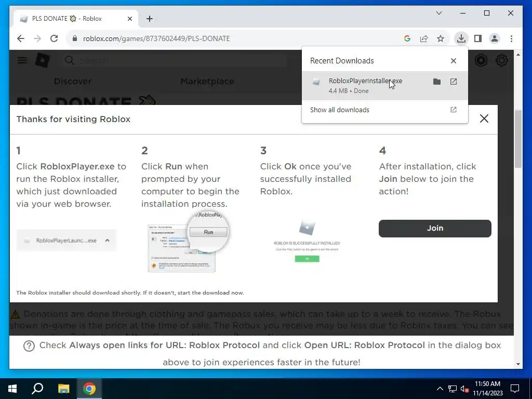
Task: Click the browser back arrow
Action: (21, 38)
